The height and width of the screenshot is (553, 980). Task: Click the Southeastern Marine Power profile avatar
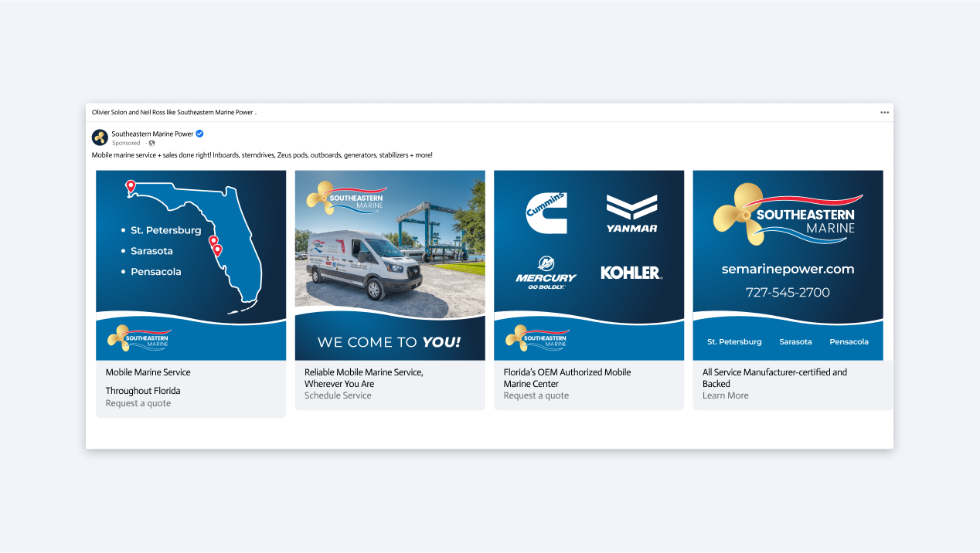tap(100, 137)
